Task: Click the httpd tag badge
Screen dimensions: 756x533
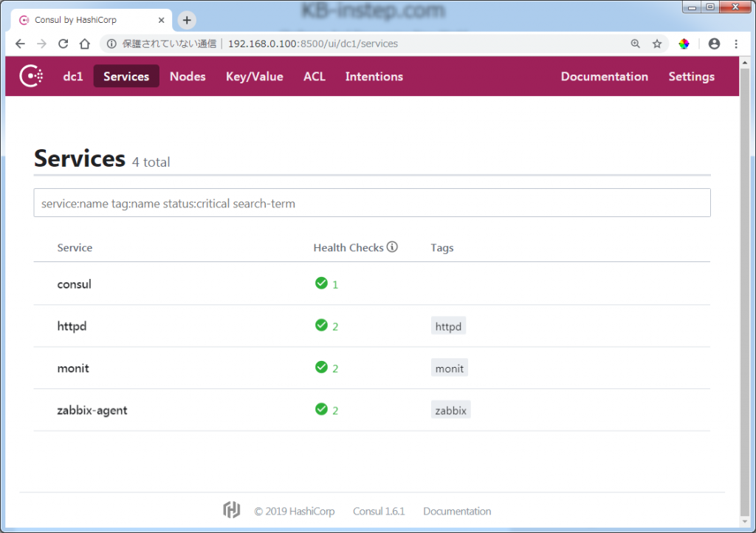Action: (x=448, y=326)
